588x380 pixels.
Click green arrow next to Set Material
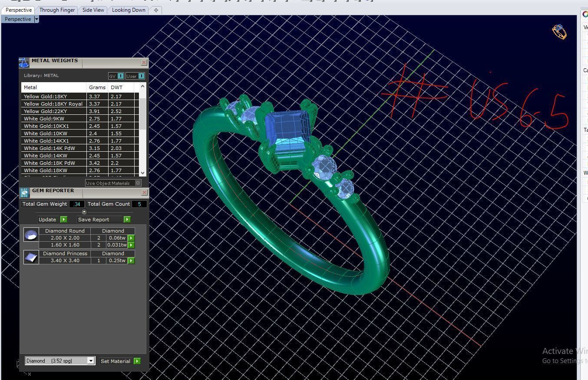pos(137,361)
